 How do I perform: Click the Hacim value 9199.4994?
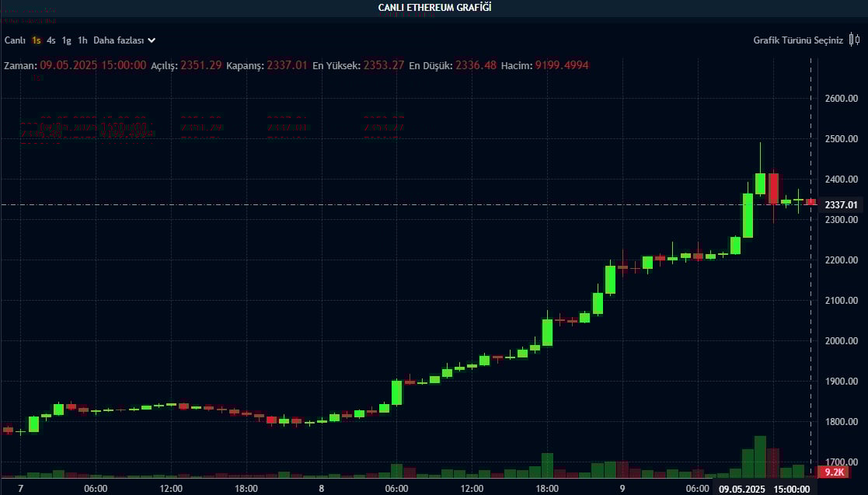pos(561,65)
